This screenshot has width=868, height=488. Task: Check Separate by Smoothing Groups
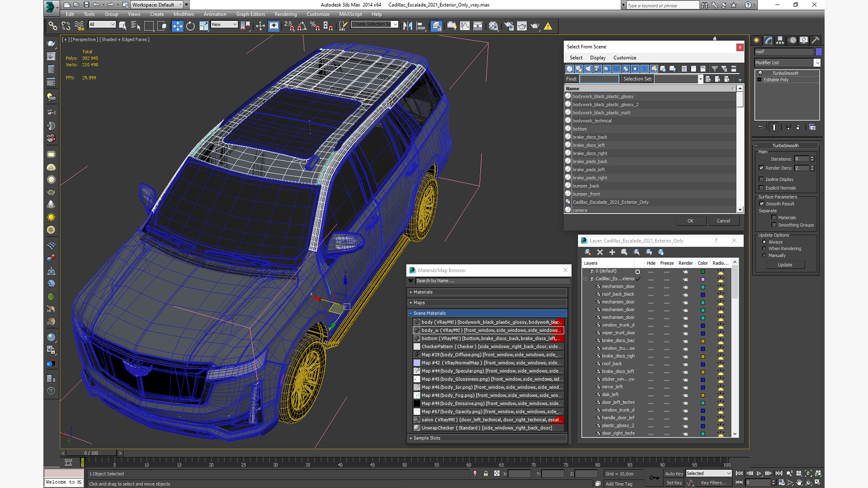(774, 225)
